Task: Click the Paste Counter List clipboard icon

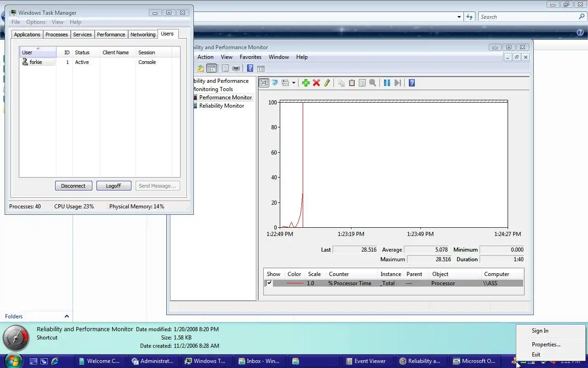Action: pos(352,83)
